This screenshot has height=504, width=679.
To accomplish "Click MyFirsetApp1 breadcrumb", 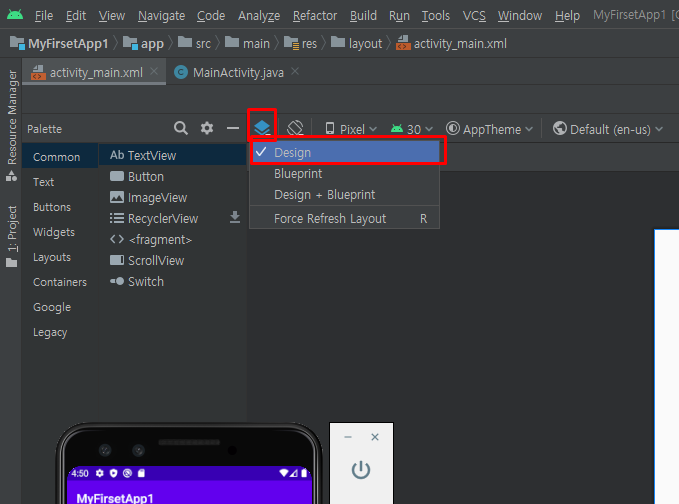I will coord(59,43).
